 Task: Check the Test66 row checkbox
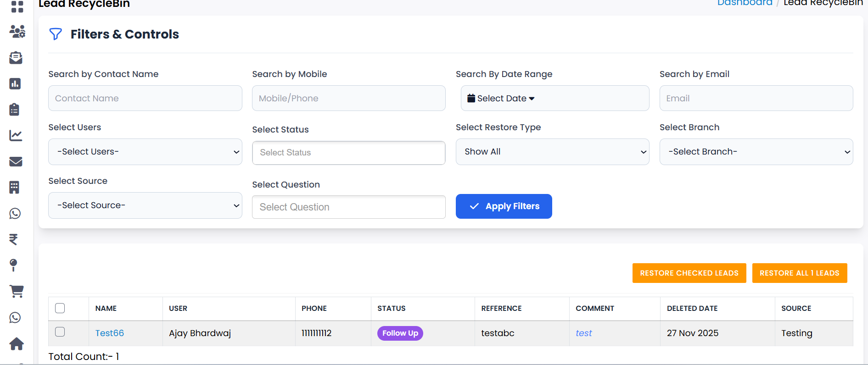pyautogui.click(x=60, y=332)
